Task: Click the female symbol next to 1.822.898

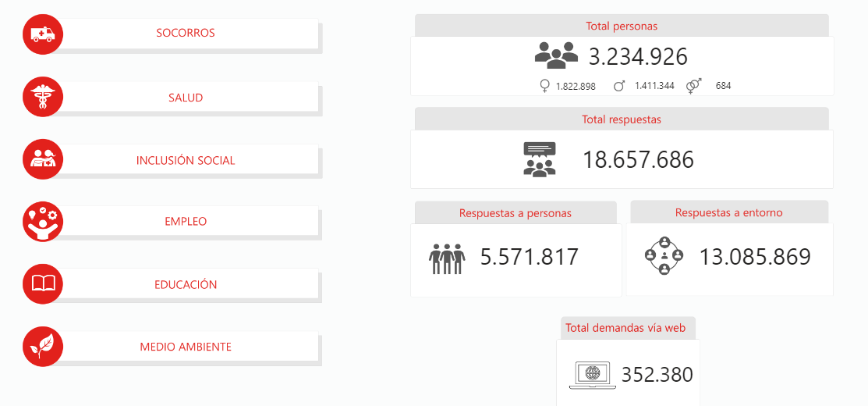Action: tap(544, 86)
